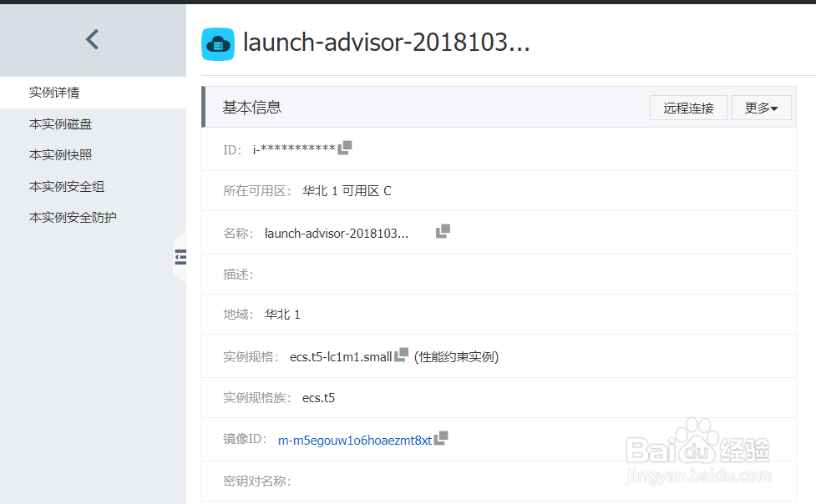Image resolution: width=816 pixels, height=504 pixels.
Task: Open the 更多 dropdown menu
Action: pos(761,107)
